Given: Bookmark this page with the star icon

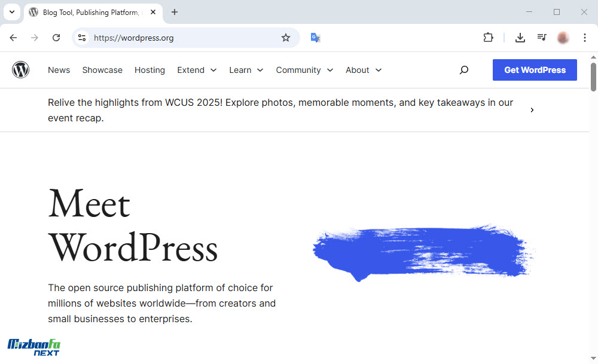Looking at the screenshot, I should [x=286, y=38].
